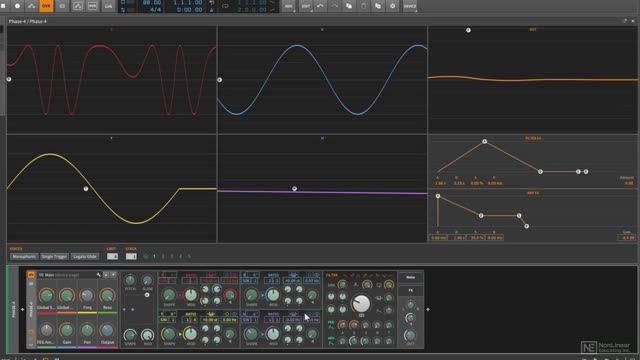This screenshot has height=360, width=640.
Task: Click the AMP EG attack peak point
Action: pos(438,196)
